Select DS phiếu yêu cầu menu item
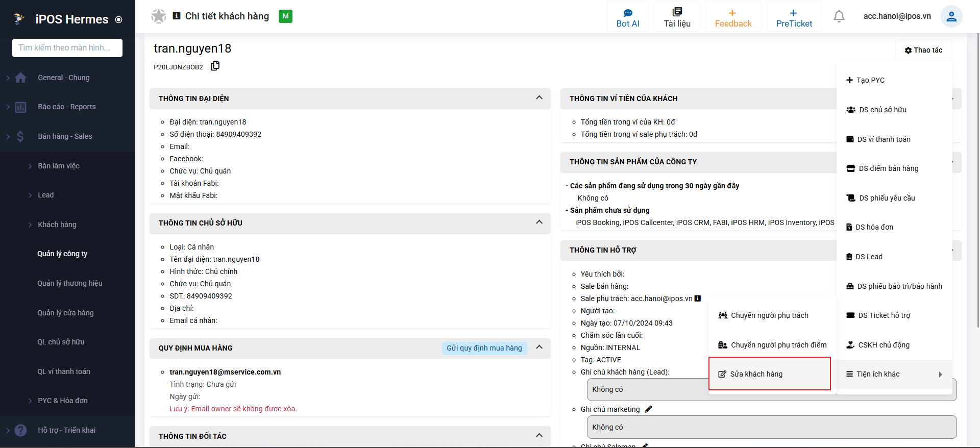Image resolution: width=980 pixels, height=448 pixels. pyautogui.click(x=894, y=198)
